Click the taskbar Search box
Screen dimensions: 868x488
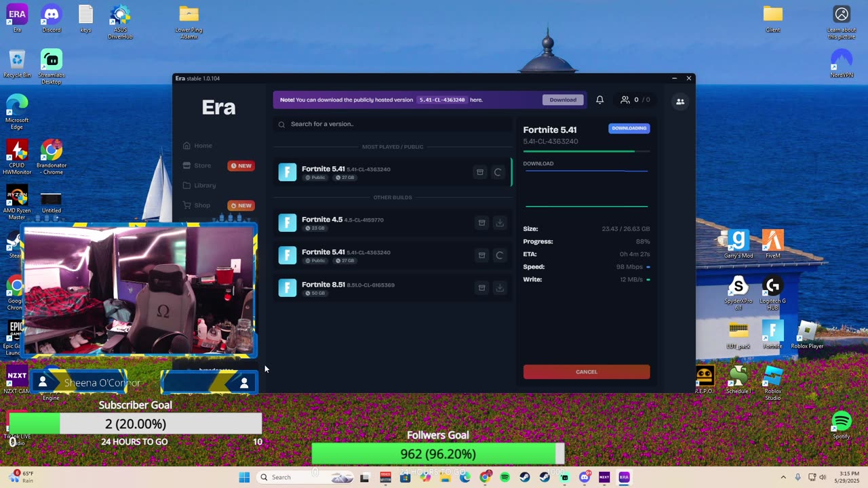click(305, 477)
